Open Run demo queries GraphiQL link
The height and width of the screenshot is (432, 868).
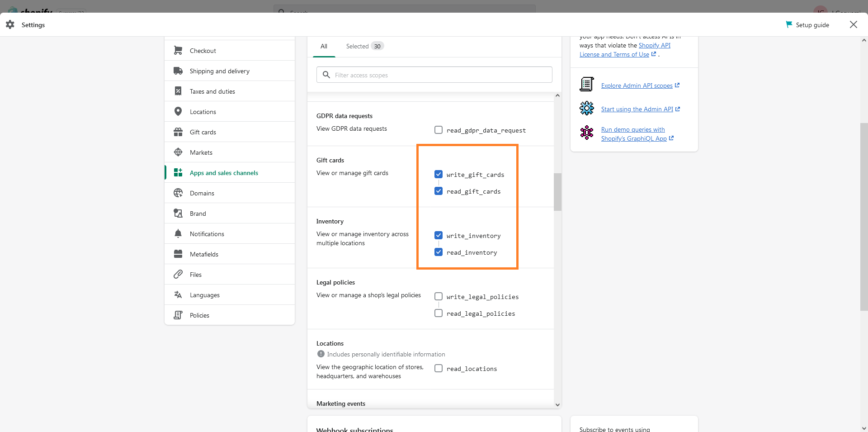[637, 134]
